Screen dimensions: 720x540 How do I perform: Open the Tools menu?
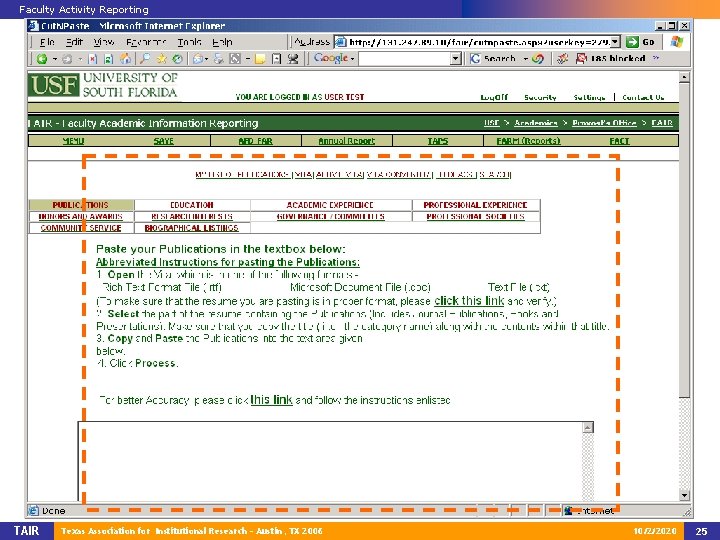[x=189, y=42]
